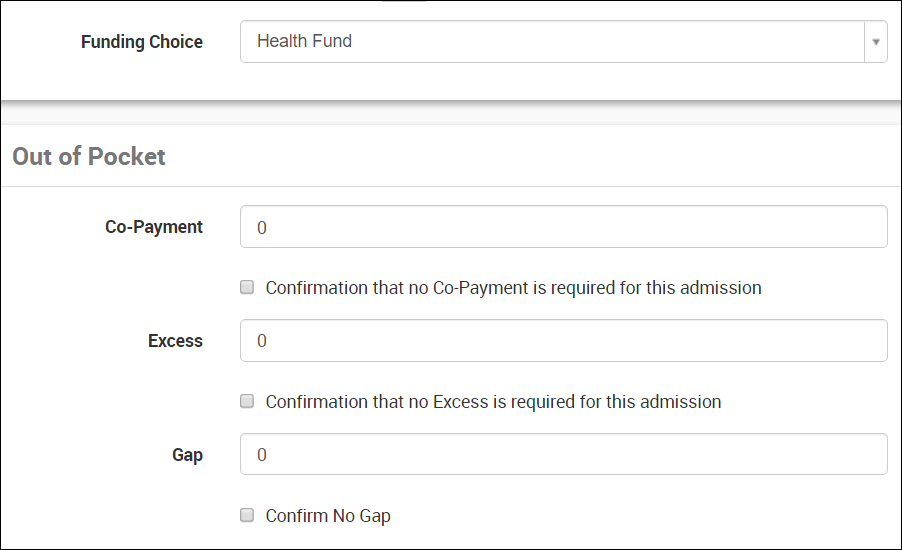Click the 0 value in Co-Payment box
The image size is (902, 550).
point(262,228)
